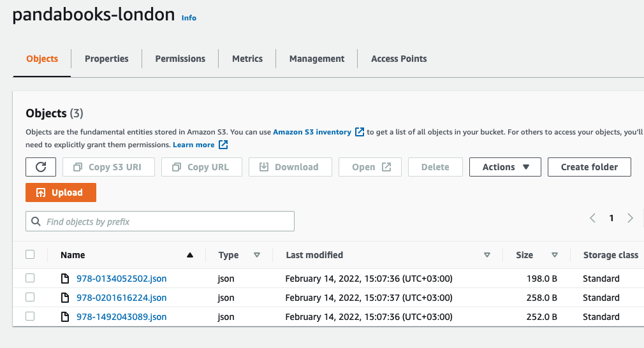Click the file icon beside 978-1492043089.json
The image size is (644, 348).
click(65, 317)
